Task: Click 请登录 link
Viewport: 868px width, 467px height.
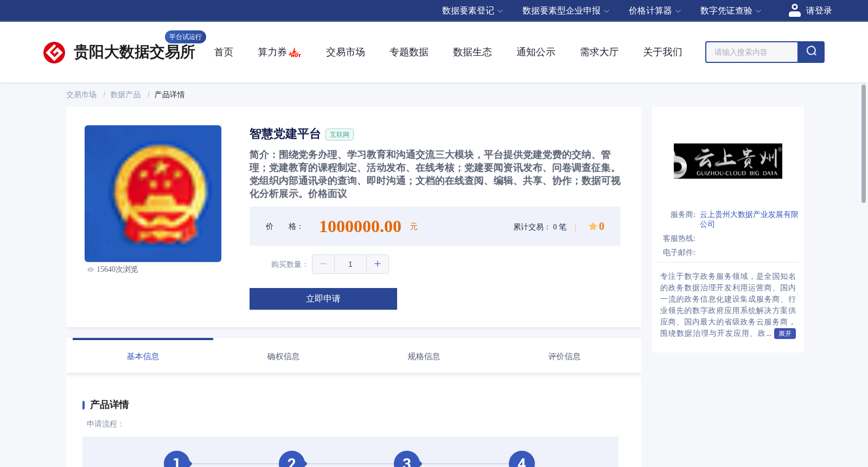Action: pos(819,11)
